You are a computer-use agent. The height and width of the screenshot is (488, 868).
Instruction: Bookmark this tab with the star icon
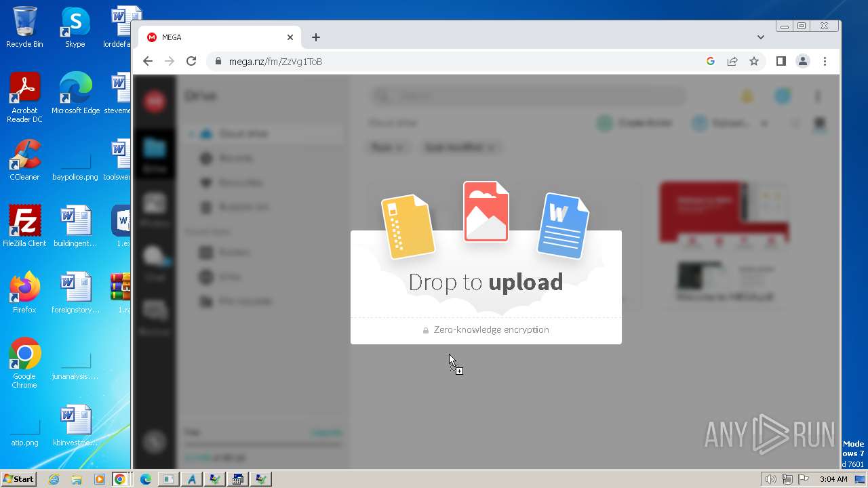(x=754, y=61)
